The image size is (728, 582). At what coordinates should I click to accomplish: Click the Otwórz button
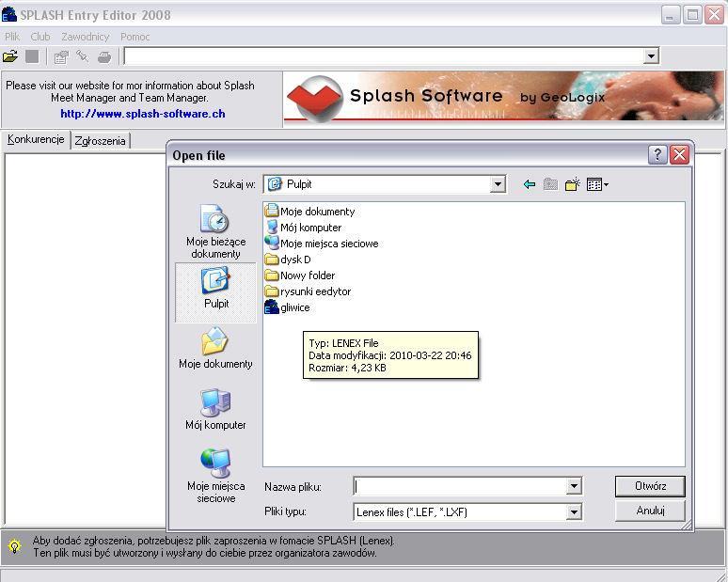pos(650,486)
